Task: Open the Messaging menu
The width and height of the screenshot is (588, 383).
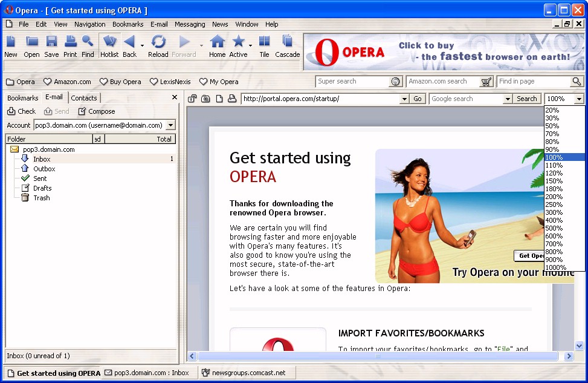Action: click(190, 24)
